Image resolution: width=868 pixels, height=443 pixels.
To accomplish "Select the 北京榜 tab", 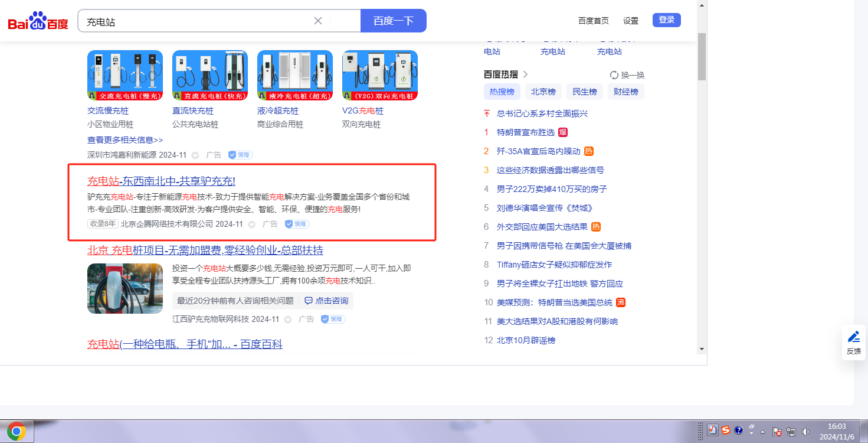I will [543, 92].
